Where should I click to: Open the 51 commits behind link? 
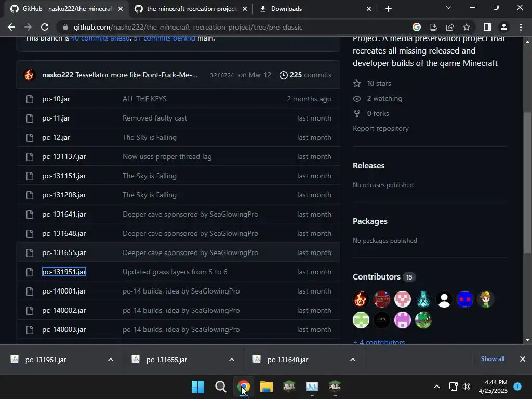[164, 38]
